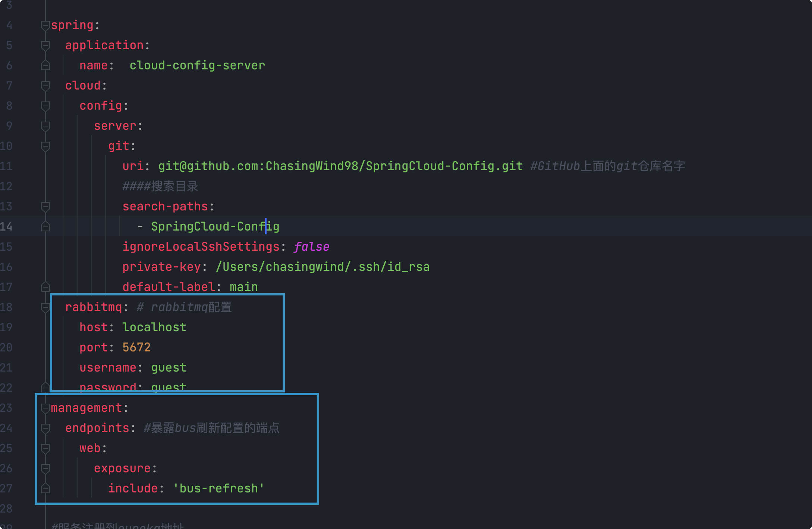Collapse the application section fold marker
The height and width of the screenshot is (529, 812).
point(45,46)
